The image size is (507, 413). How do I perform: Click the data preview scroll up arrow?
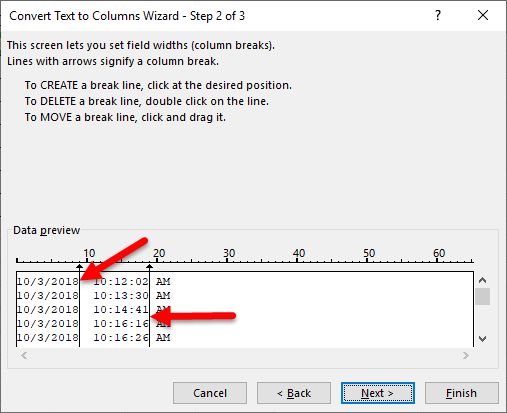pos(482,280)
